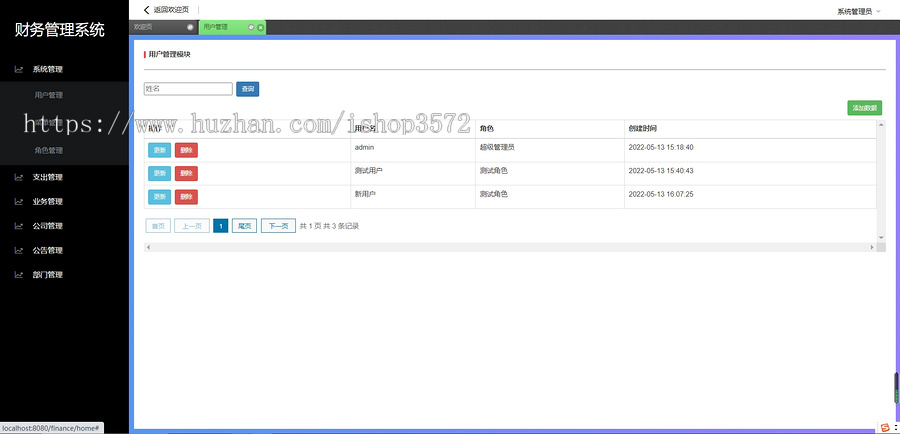Click the 创建时间 column header
Screen dimensions: 900x434
tap(643, 129)
